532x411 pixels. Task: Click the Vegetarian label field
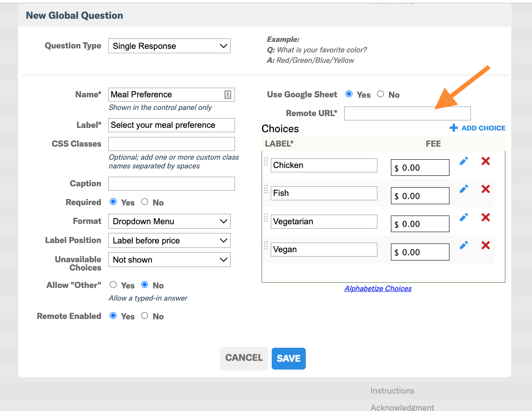[x=324, y=222]
